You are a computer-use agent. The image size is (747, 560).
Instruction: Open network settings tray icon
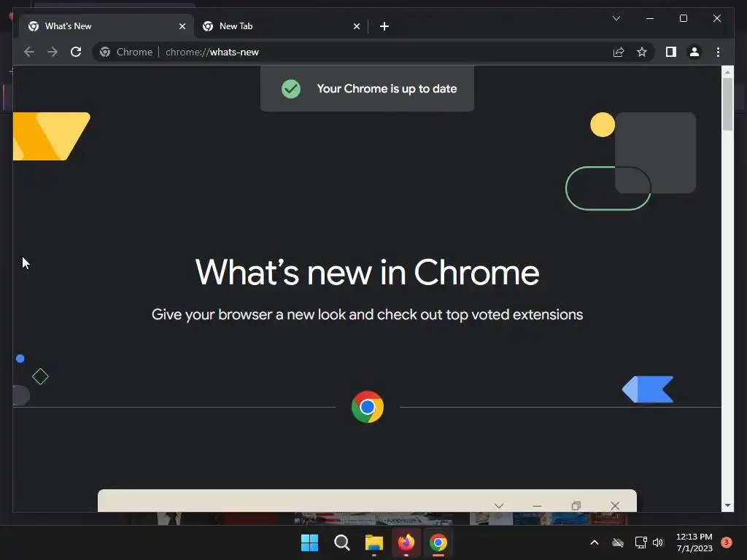pos(640,542)
